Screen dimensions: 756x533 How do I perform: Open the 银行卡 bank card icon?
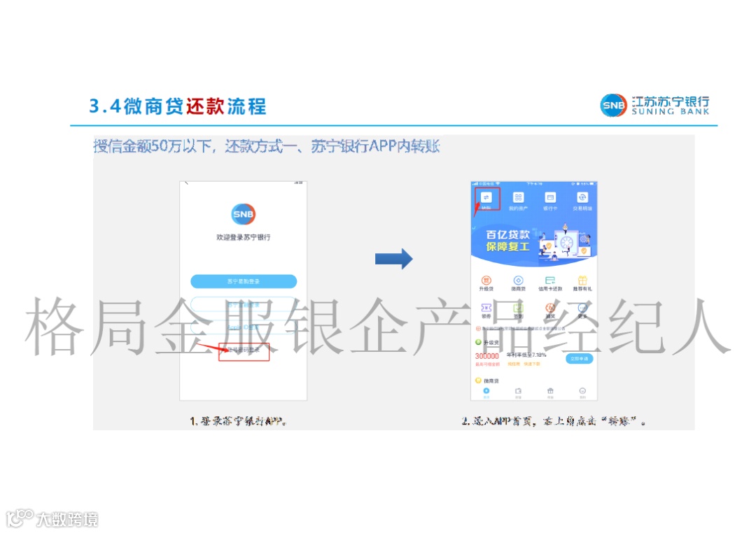(x=550, y=201)
